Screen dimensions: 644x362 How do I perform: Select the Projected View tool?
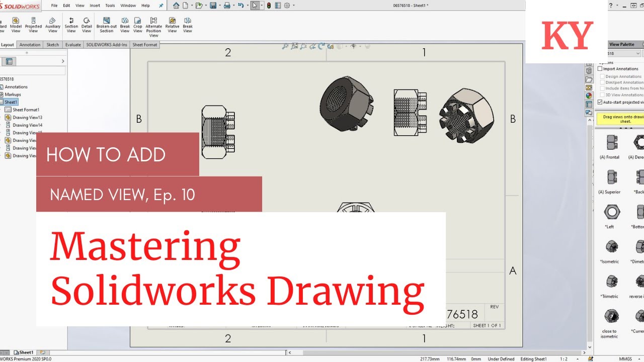click(x=33, y=25)
